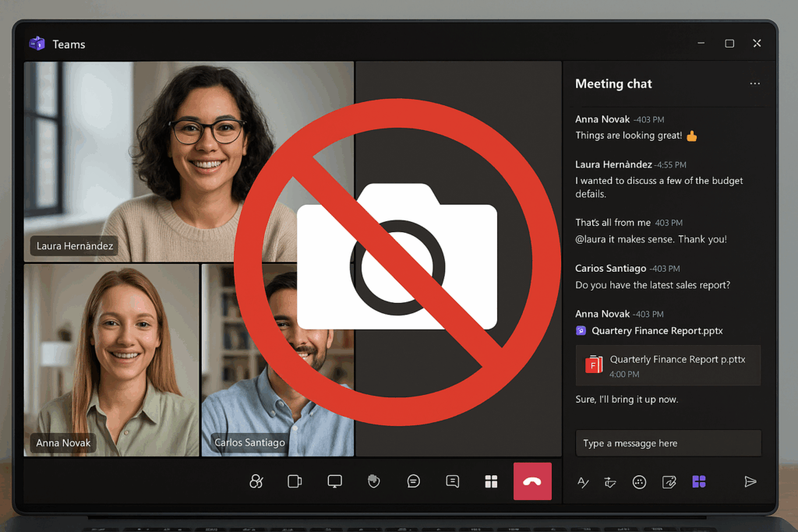
Task: Click the thumbs up emoji in Anna's message
Action: (x=692, y=136)
